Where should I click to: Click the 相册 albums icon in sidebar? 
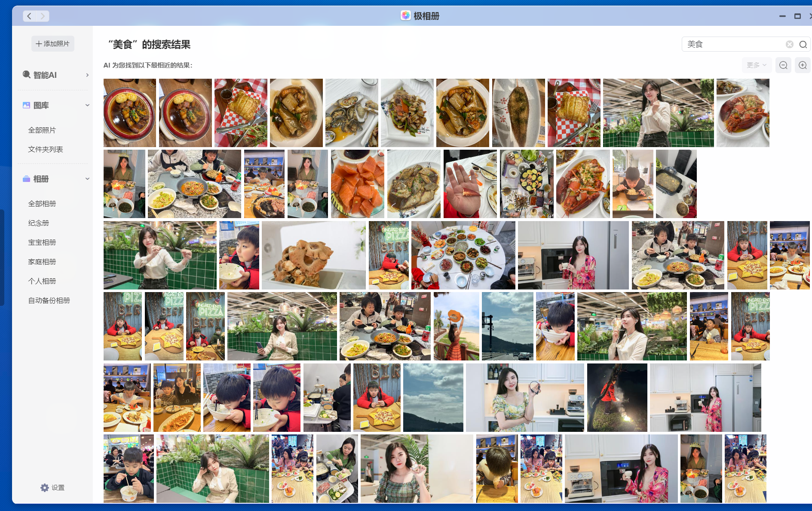(x=26, y=179)
